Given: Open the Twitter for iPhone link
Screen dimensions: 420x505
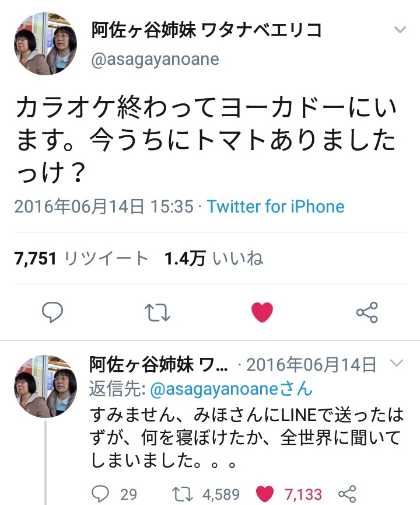Looking at the screenshot, I should click(x=275, y=207).
